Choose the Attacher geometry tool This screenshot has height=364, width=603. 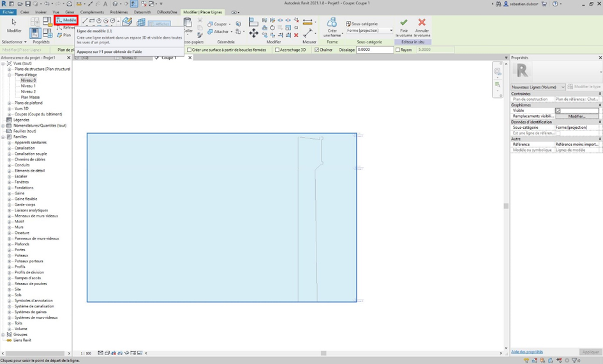click(219, 32)
